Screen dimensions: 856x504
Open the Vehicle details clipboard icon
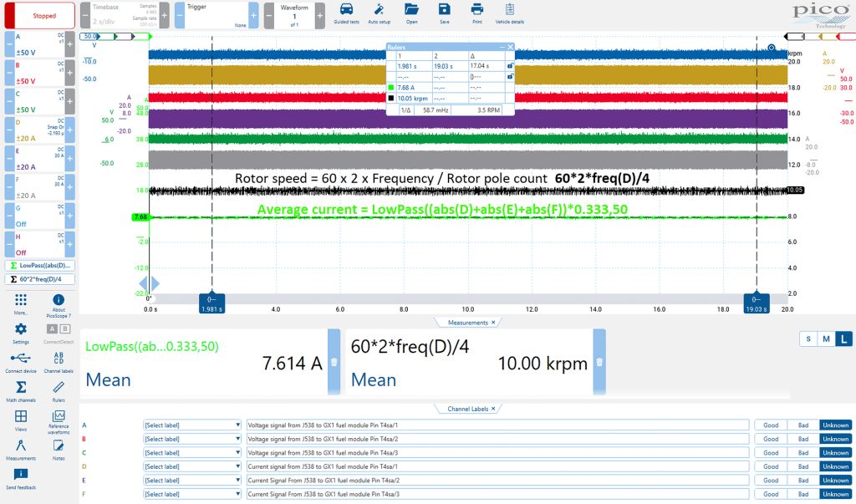click(x=509, y=9)
